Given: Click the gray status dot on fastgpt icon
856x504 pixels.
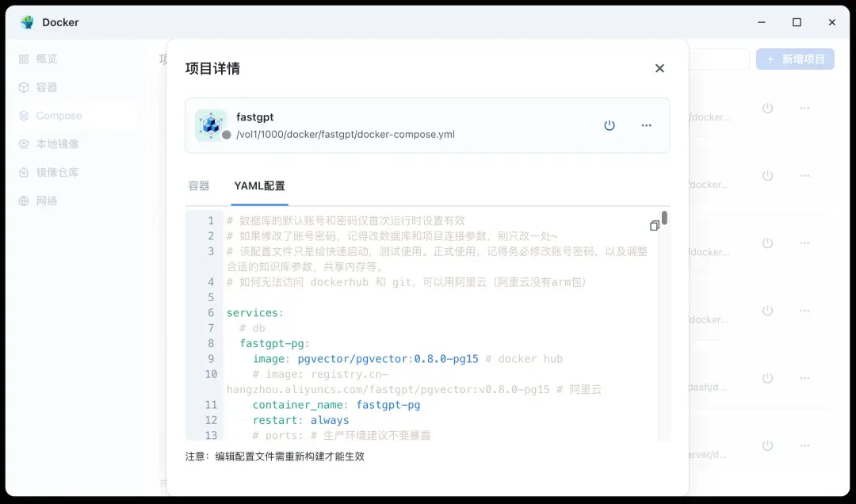Looking at the screenshot, I should [226, 135].
